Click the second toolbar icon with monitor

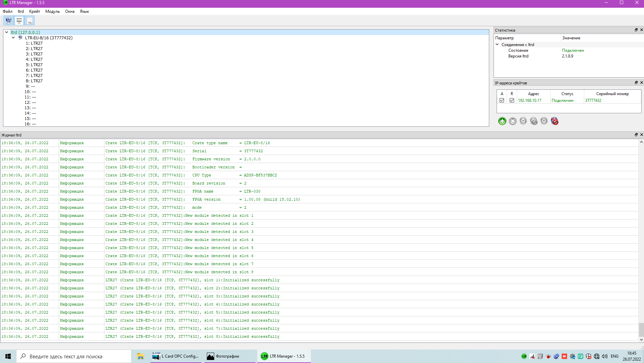(x=19, y=21)
